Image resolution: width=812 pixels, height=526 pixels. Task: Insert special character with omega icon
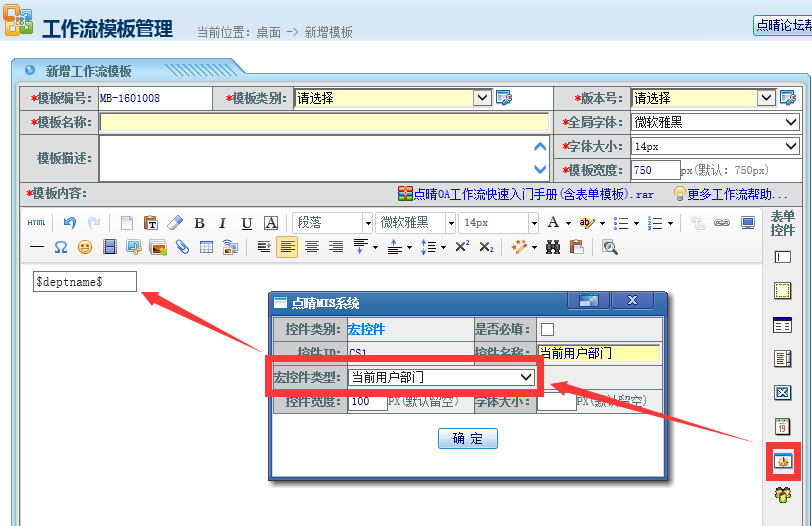60,247
